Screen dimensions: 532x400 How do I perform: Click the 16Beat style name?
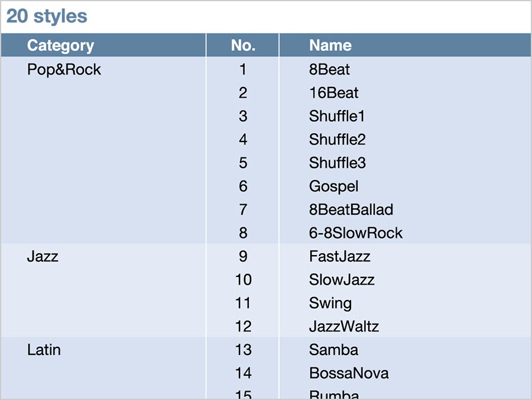(333, 93)
